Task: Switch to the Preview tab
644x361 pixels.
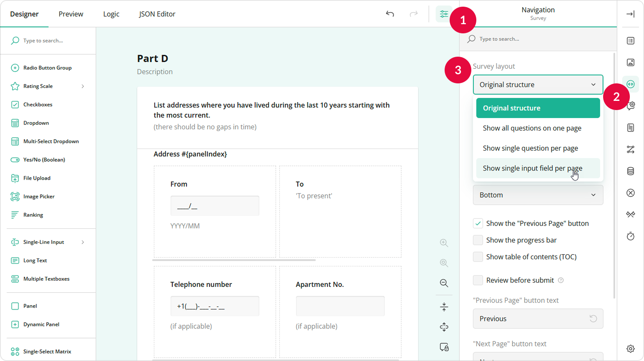Action: pyautogui.click(x=70, y=14)
